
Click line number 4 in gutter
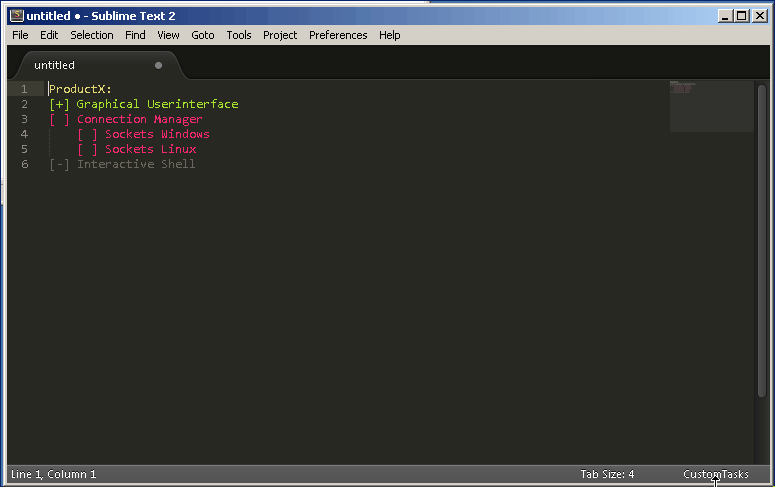click(24, 134)
